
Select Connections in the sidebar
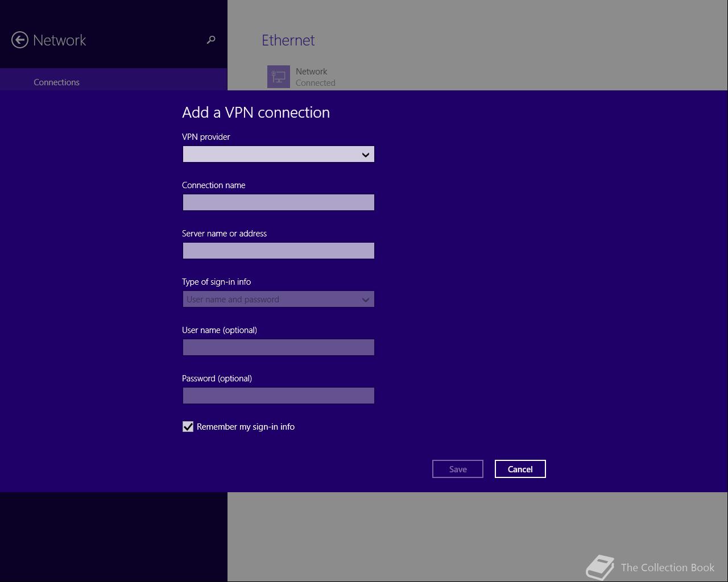(x=114, y=80)
